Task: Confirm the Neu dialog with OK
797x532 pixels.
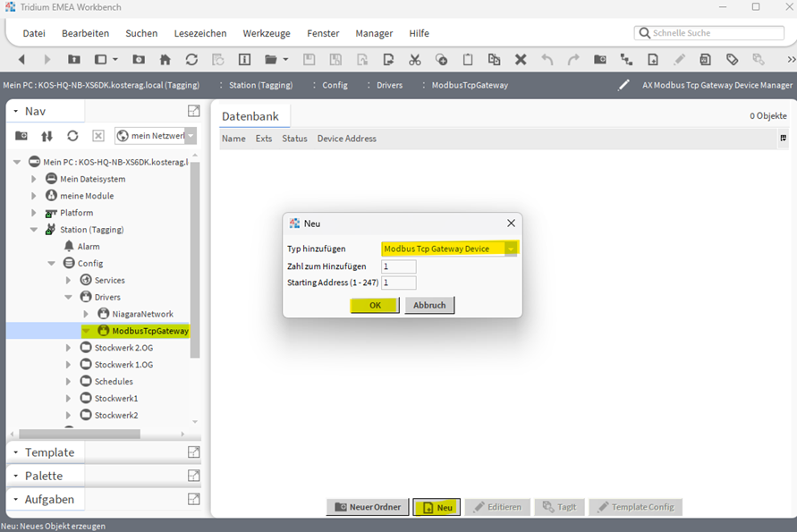Action: point(375,305)
